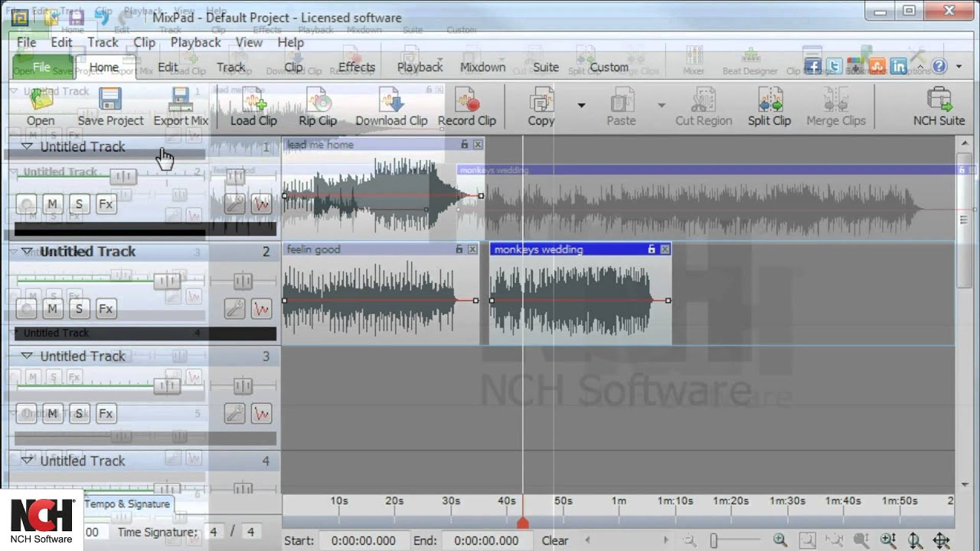Toggle lock on 'monkeys wedding' clip in track 2
This screenshot has width=980, height=551.
(x=652, y=249)
